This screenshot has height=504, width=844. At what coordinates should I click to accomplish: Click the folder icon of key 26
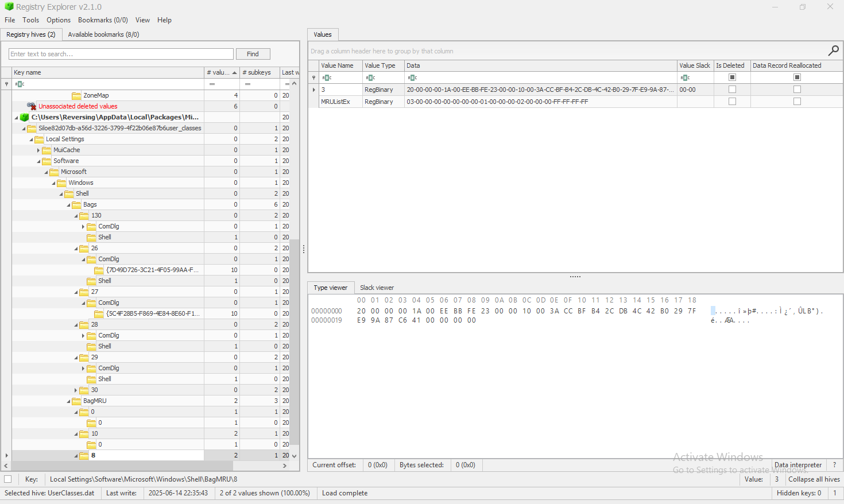coord(84,248)
